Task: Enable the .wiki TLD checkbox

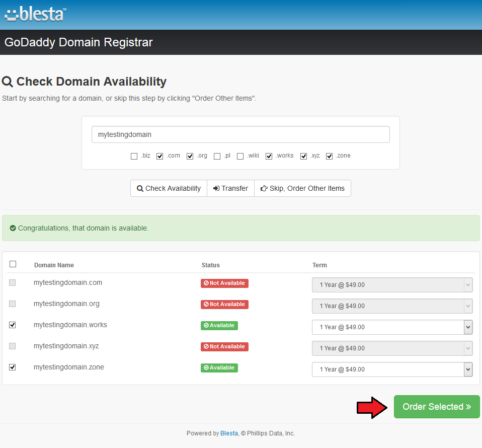Action: pos(240,156)
